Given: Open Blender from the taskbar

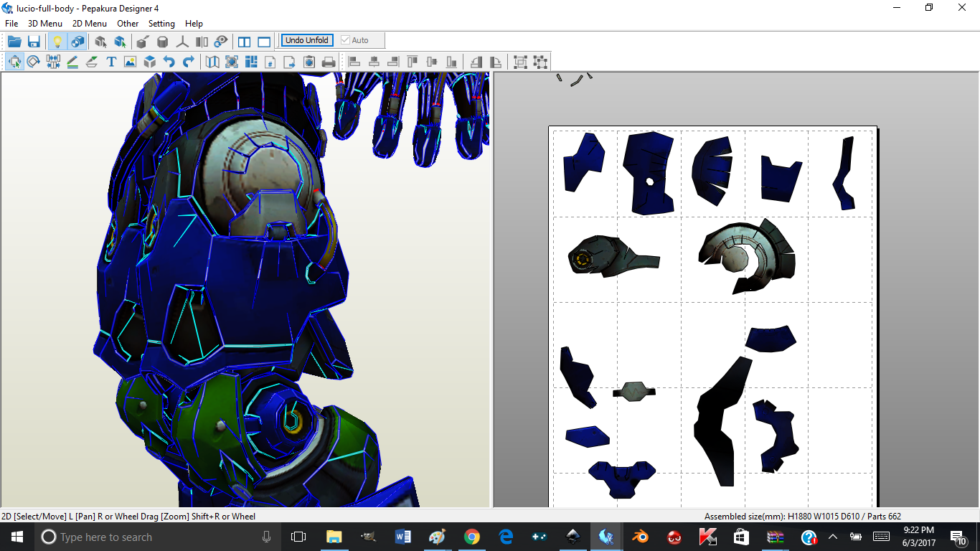Looking at the screenshot, I should pyautogui.click(x=640, y=537).
